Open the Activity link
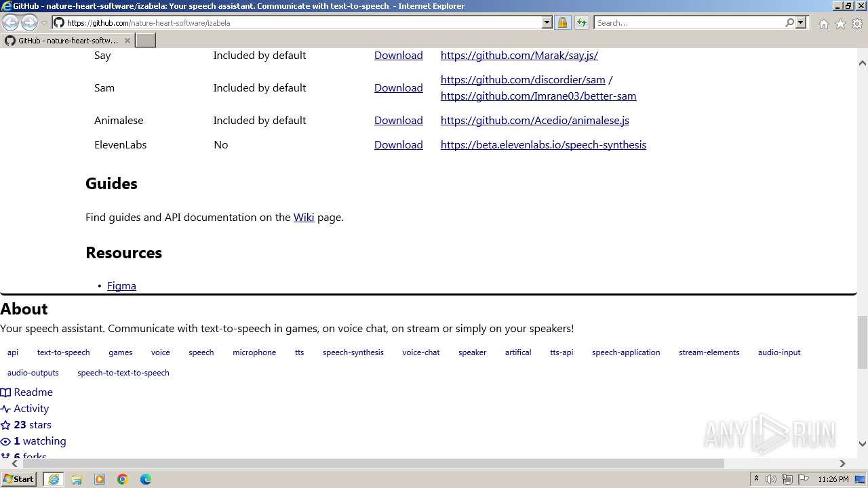This screenshot has height=488, width=868. click(x=24, y=409)
